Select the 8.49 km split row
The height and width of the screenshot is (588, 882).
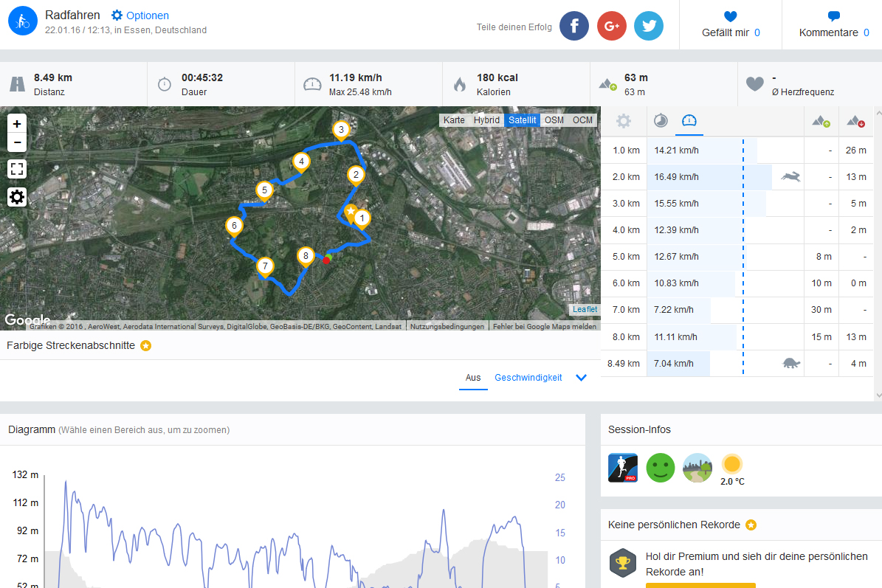point(737,364)
